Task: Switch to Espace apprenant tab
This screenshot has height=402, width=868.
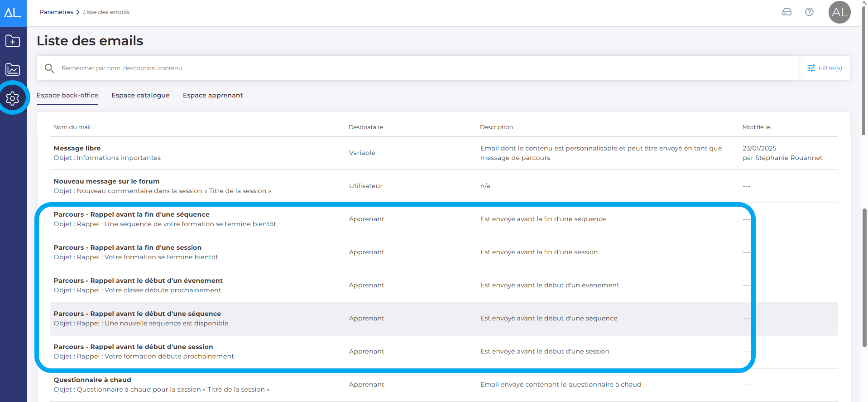Action: click(213, 95)
